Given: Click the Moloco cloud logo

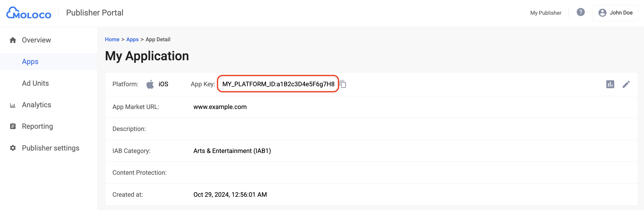Looking at the screenshot, I should click(28, 13).
